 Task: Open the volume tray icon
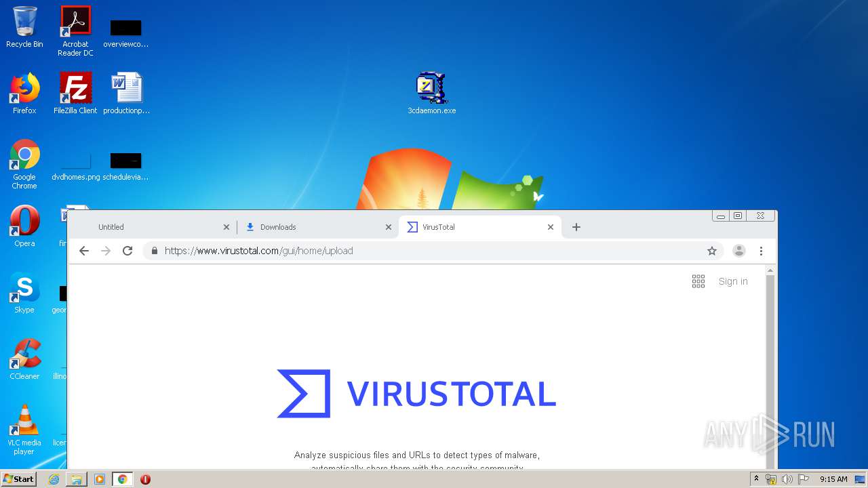[x=787, y=479]
